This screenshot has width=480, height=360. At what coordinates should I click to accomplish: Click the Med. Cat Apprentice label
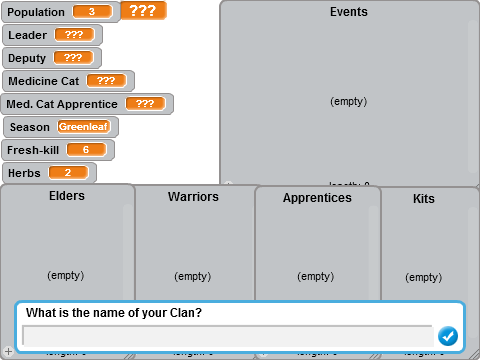62,104
